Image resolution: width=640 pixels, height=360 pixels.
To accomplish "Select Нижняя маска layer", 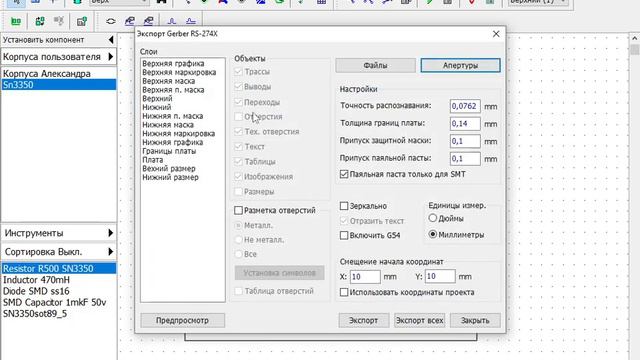I will [x=168, y=125].
